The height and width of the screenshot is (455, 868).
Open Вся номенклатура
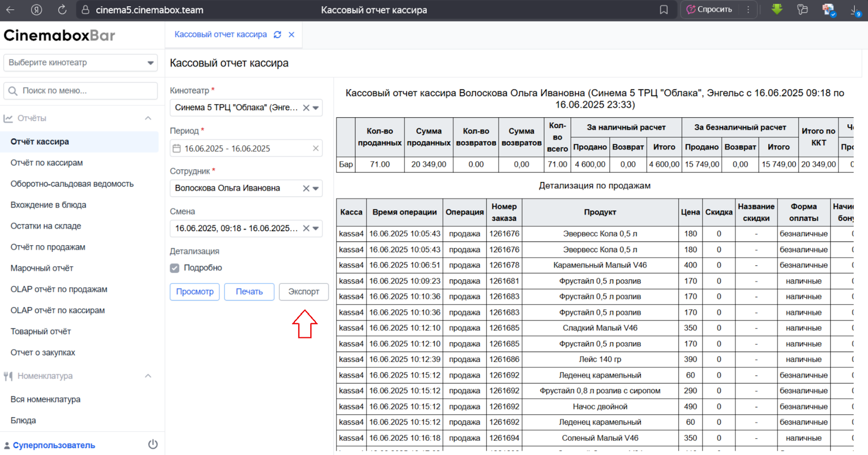pyautogui.click(x=46, y=399)
